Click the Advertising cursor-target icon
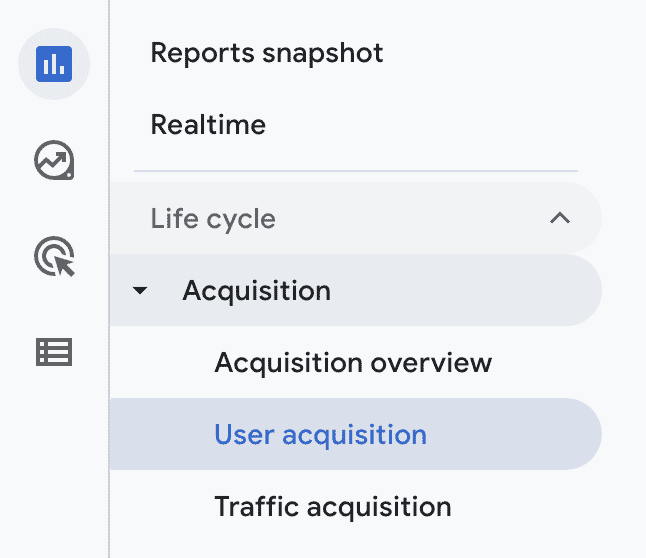Screen dimensions: 646x558 [54, 256]
